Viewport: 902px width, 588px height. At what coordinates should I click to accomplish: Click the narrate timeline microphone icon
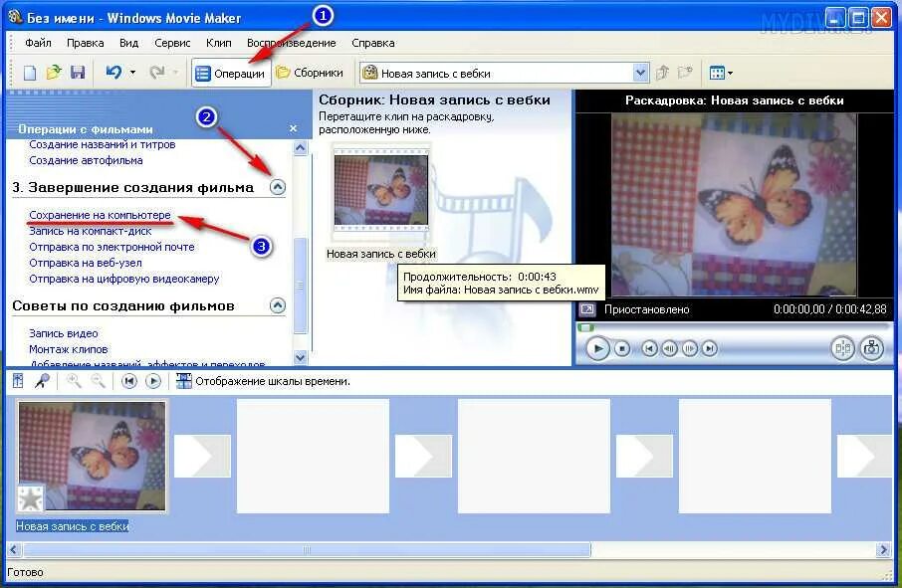pyautogui.click(x=42, y=381)
